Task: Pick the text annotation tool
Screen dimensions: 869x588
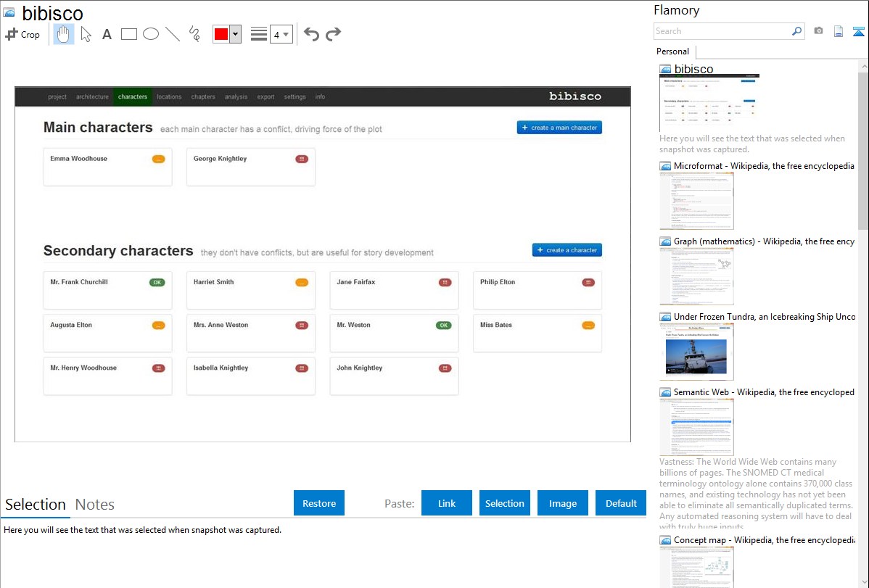Action: pyautogui.click(x=107, y=34)
